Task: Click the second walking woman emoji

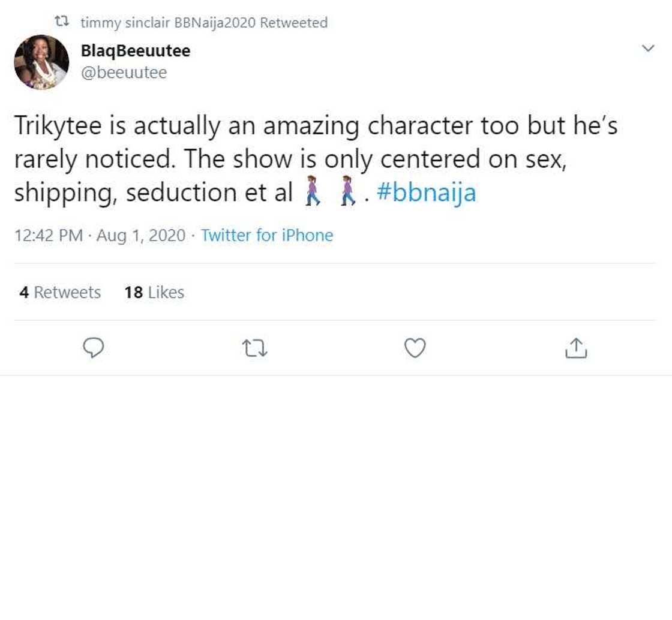Action: click(x=347, y=191)
